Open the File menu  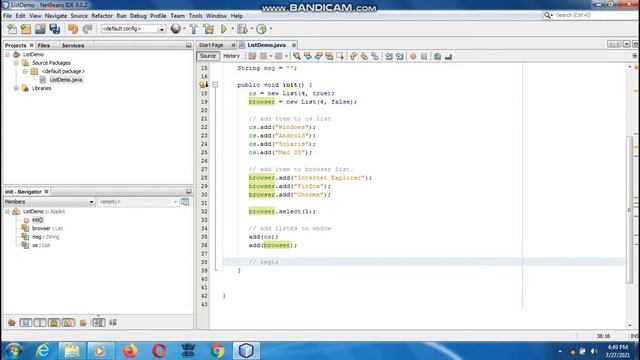7,16
